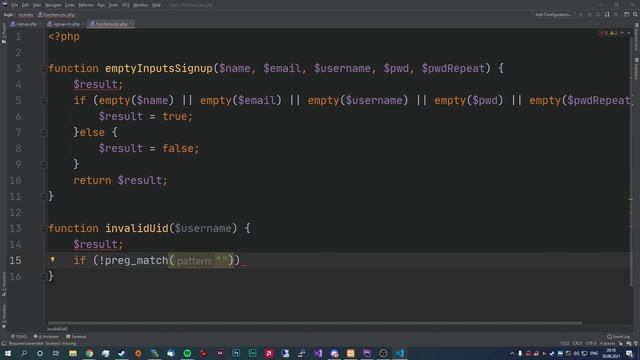Click the invalidUid breadcrumb below editor

[58, 329]
